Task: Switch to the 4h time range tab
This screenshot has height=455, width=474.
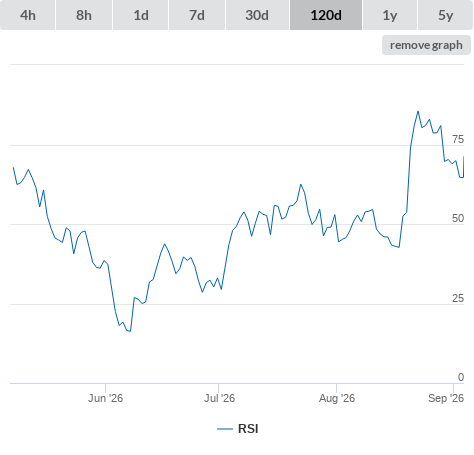Action: (x=28, y=15)
